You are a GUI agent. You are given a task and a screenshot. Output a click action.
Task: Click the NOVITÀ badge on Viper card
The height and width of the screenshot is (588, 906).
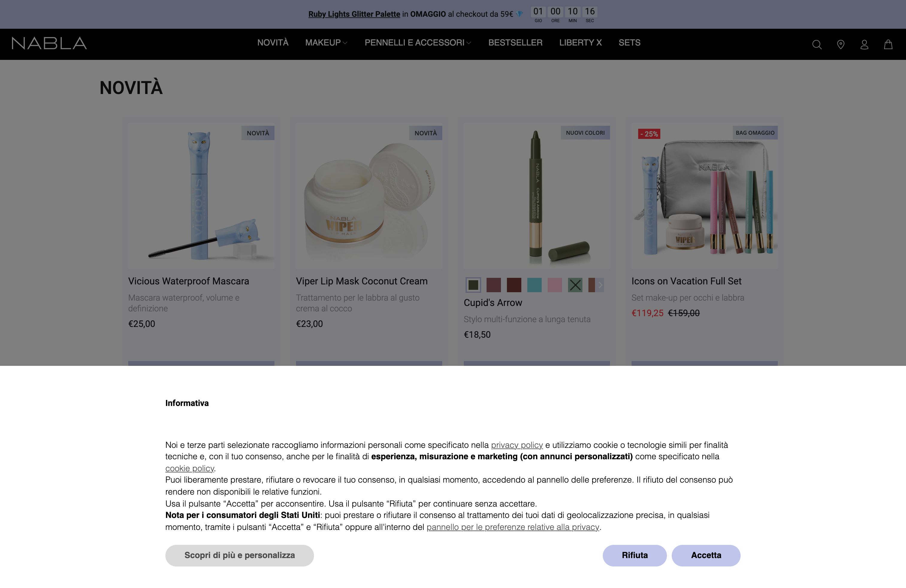coord(426,133)
